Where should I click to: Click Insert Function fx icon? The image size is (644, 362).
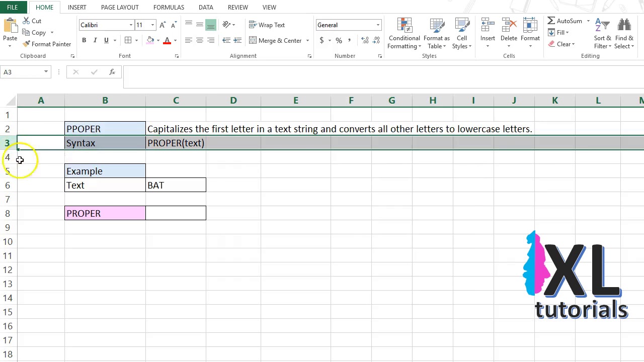(112, 72)
